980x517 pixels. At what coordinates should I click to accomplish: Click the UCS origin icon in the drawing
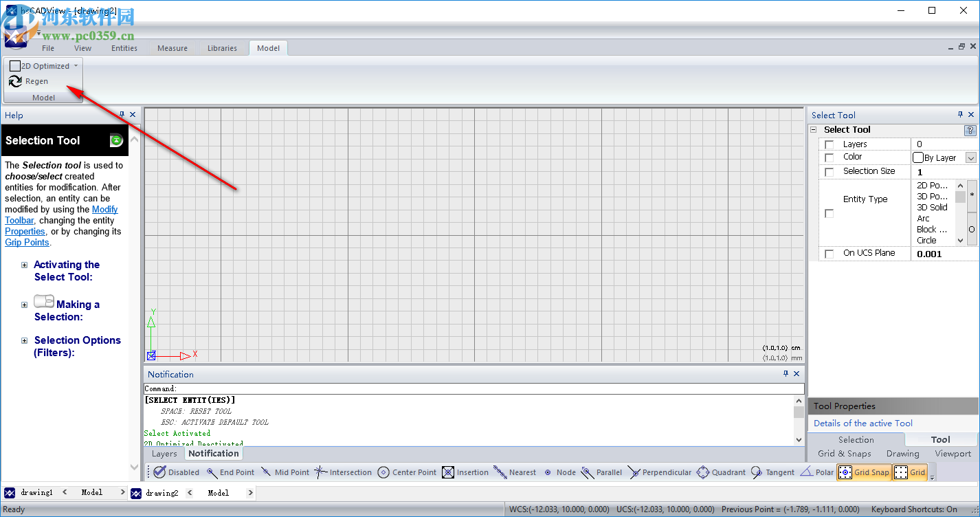click(151, 355)
